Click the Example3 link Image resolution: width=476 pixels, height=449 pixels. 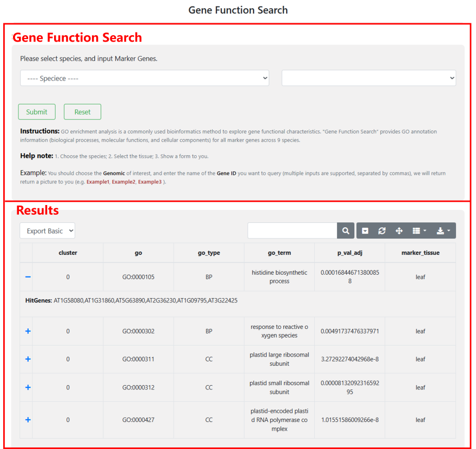(149, 182)
